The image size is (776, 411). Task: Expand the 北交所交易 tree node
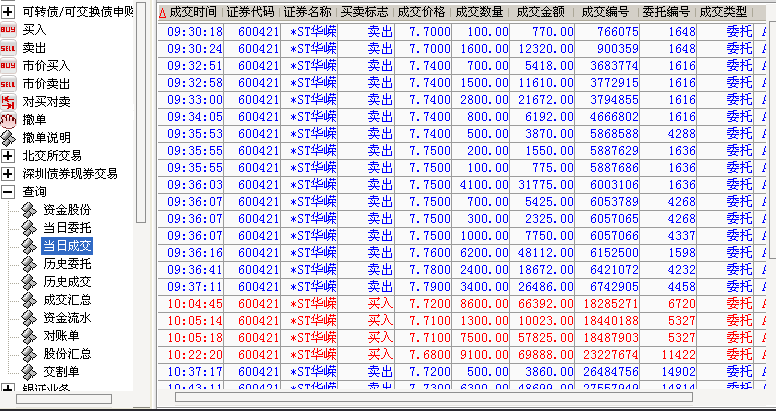pos(8,156)
